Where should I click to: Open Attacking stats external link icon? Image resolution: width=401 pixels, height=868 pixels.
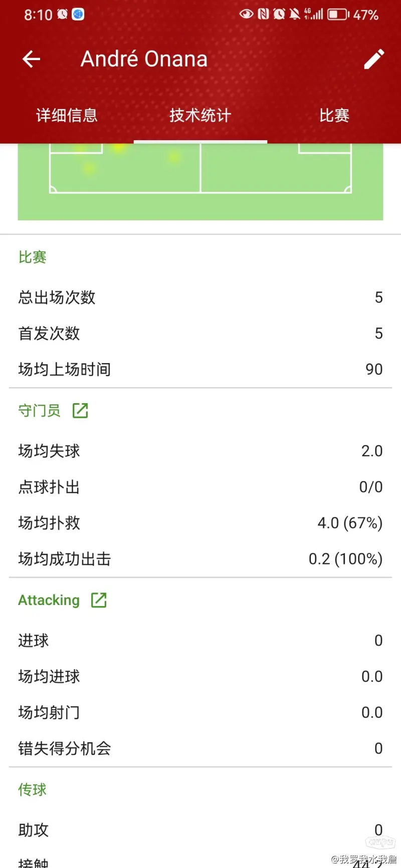point(99,600)
